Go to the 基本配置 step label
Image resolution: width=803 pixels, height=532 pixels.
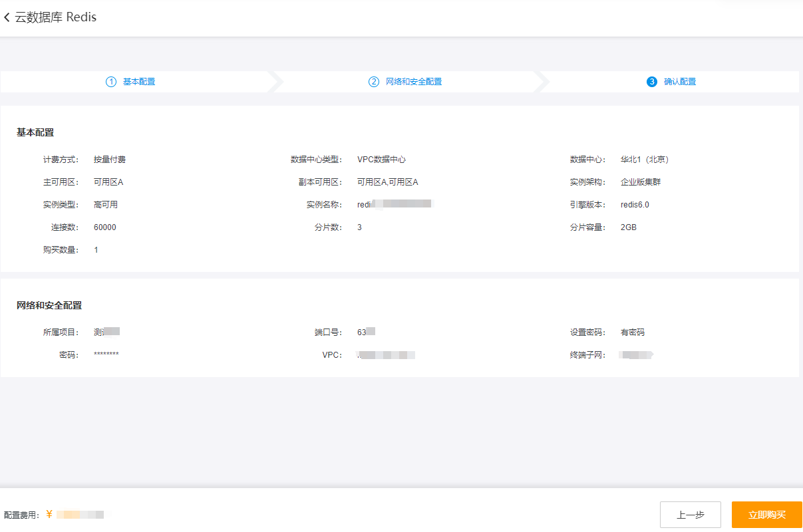click(x=139, y=82)
